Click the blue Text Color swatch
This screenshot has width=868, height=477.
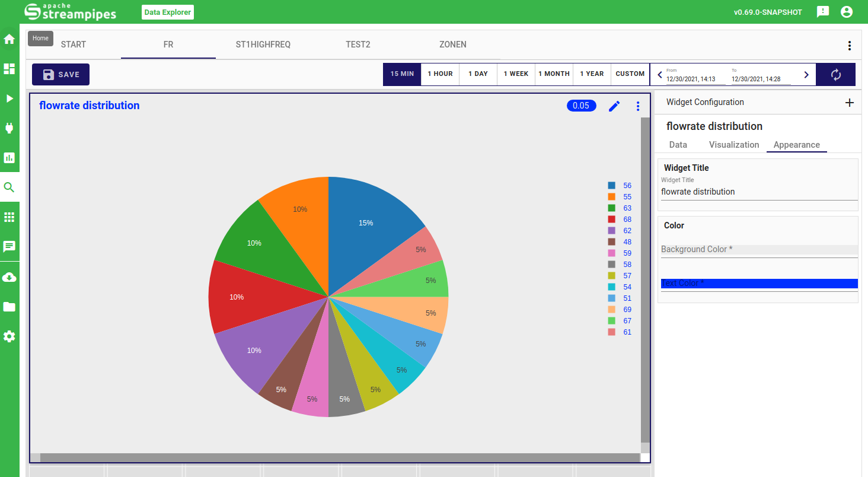pyautogui.click(x=759, y=284)
